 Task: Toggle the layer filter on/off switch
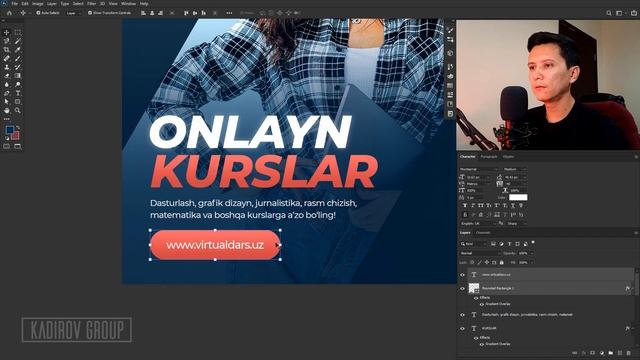coord(533,243)
